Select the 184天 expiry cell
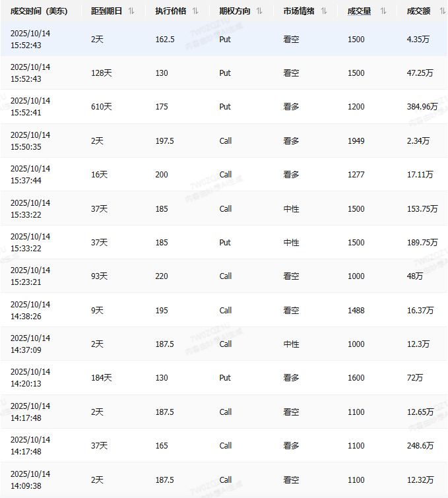 (102, 378)
